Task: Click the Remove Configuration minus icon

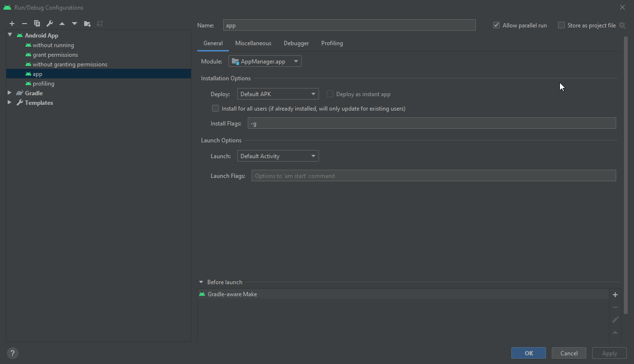Action: tap(25, 24)
